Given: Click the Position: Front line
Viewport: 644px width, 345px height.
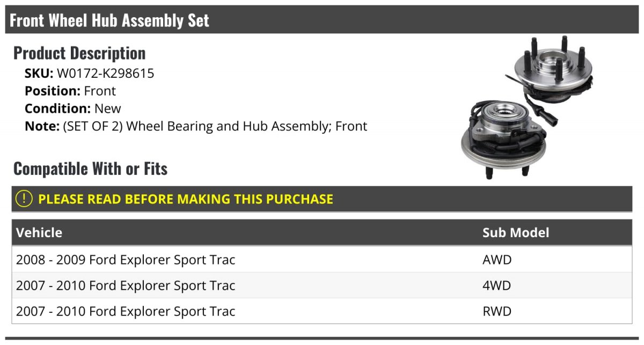Looking at the screenshot, I should [70, 91].
